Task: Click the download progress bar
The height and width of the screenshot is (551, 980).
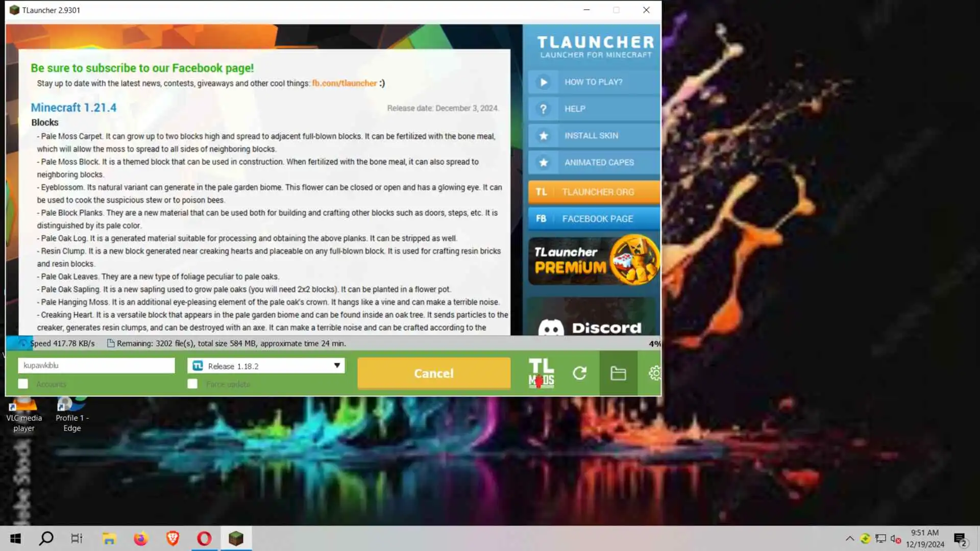Action: 332,343
